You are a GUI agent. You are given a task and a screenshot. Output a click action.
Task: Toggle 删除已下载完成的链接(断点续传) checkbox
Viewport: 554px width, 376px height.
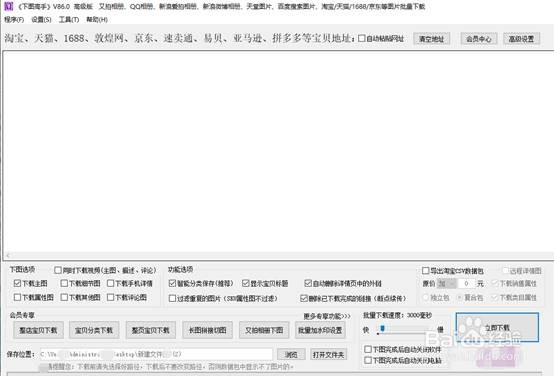pyautogui.click(x=304, y=298)
